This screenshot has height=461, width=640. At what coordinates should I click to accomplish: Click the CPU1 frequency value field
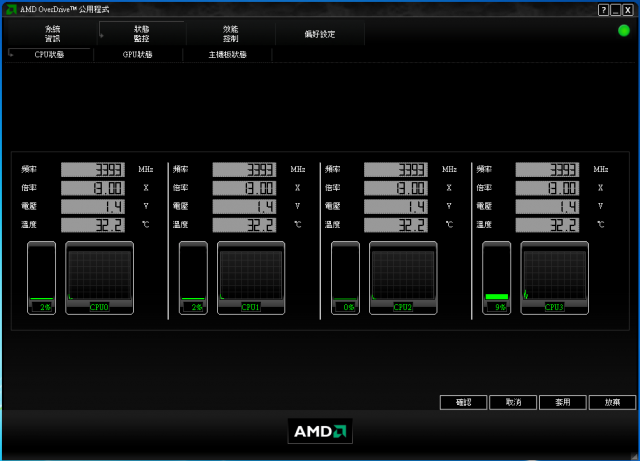click(x=244, y=170)
